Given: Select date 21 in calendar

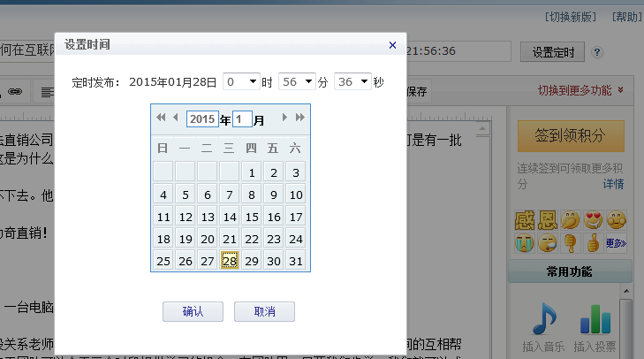Looking at the screenshot, I should [x=230, y=239].
